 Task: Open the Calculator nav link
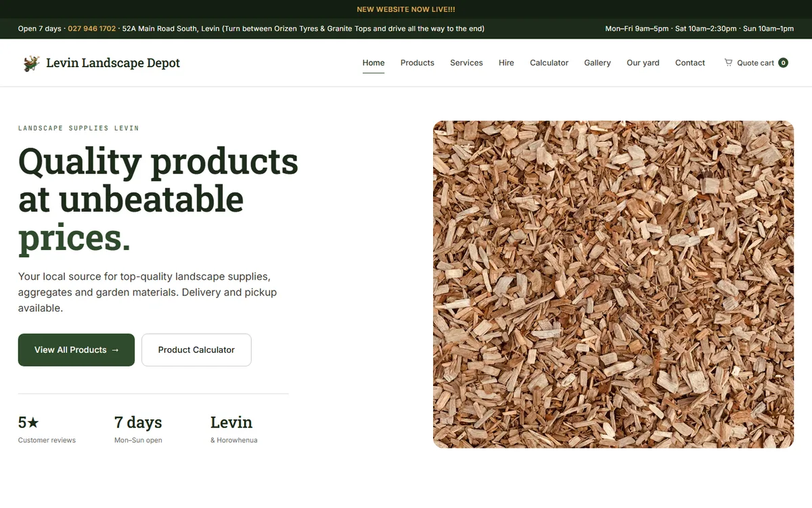click(549, 63)
